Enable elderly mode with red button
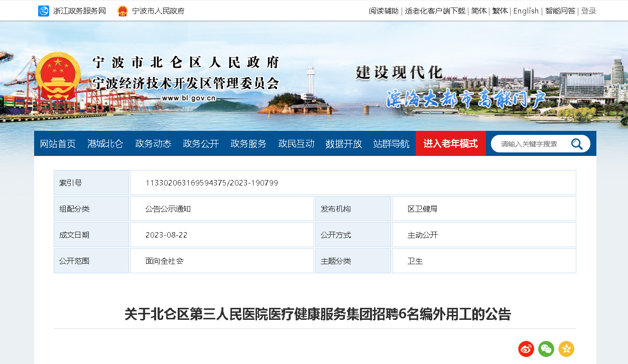The image size is (628, 364). click(x=450, y=143)
